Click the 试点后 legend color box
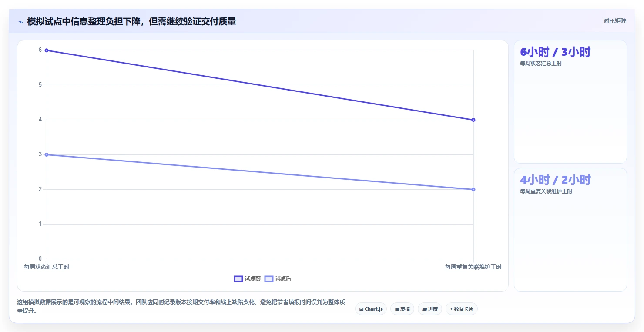Viewport: 644px width, 332px height. [x=269, y=278]
